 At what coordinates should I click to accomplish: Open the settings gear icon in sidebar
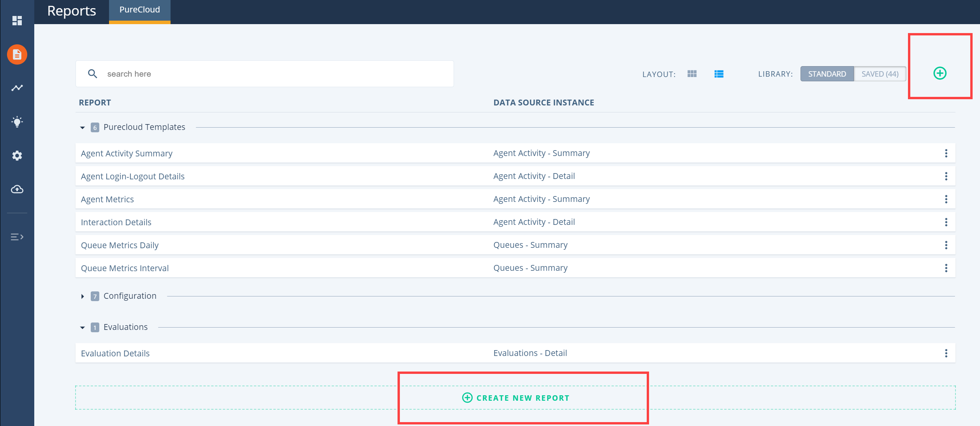pyautogui.click(x=17, y=156)
